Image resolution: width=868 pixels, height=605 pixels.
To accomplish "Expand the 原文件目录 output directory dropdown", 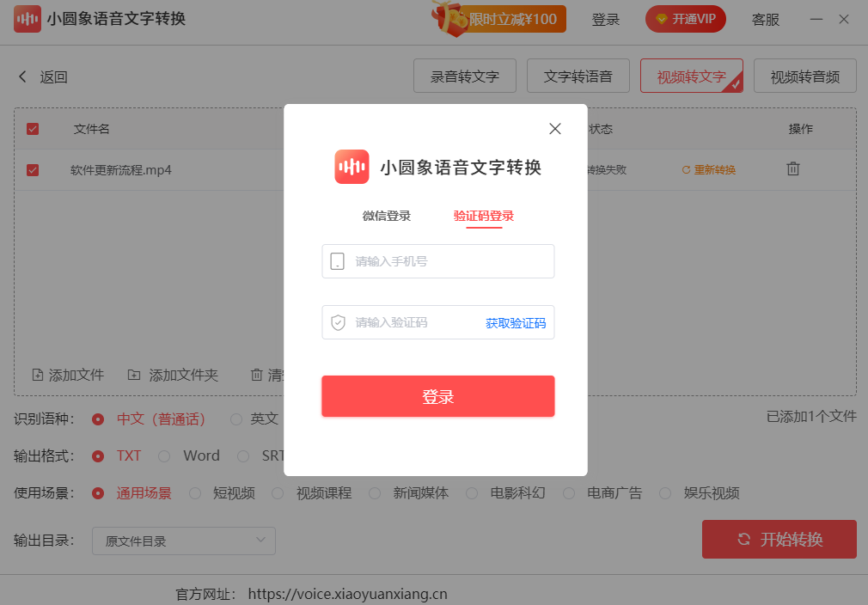I will (x=184, y=541).
